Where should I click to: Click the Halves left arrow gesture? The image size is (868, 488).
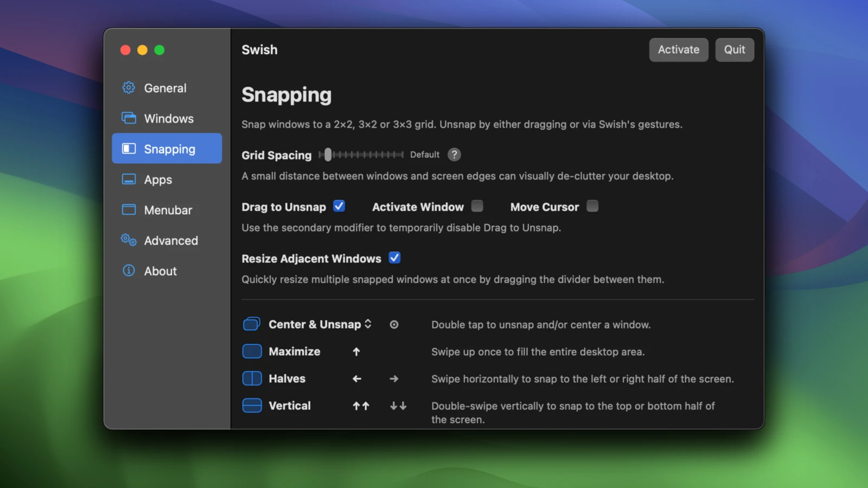356,378
